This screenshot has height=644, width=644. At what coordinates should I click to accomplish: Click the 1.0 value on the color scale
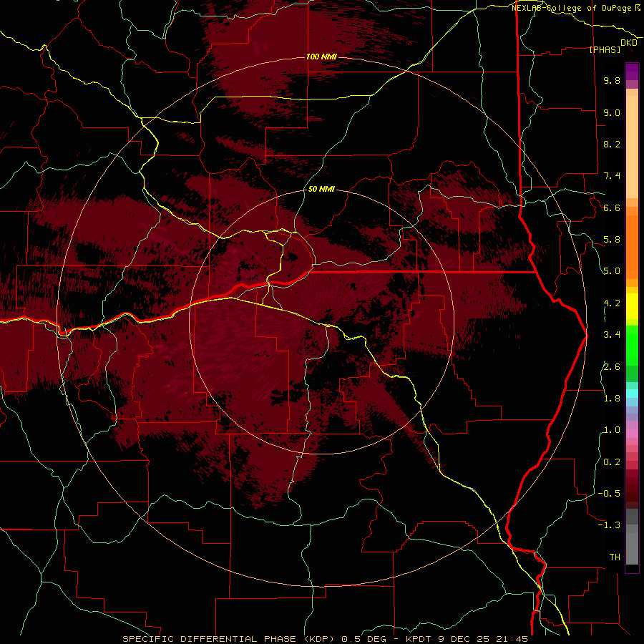click(x=612, y=430)
